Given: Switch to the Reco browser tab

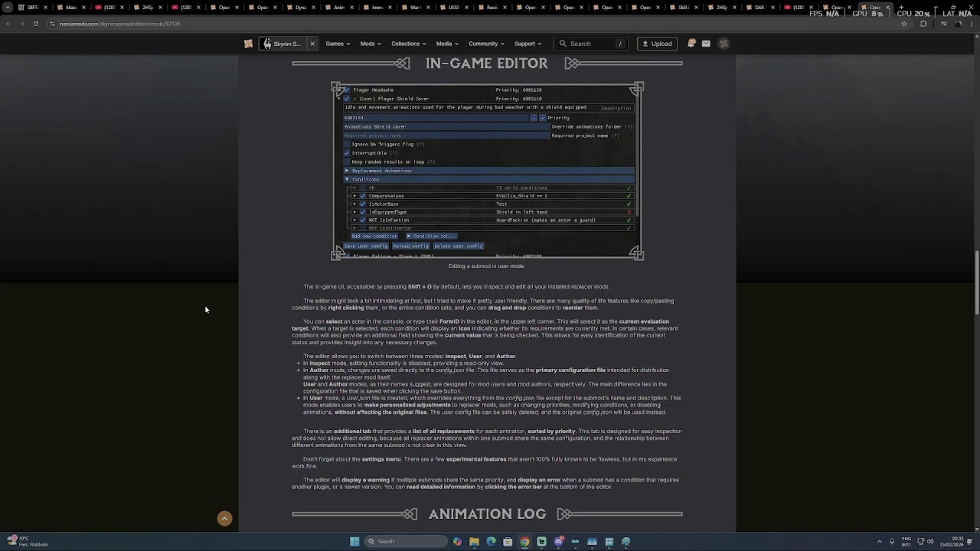Looking at the screenshot, I should [492, 8].
